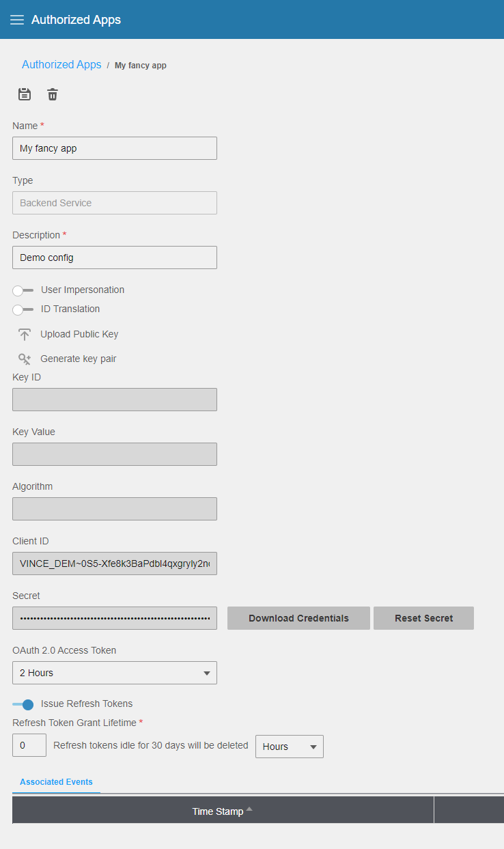The height and width of the screenshot is (849, 504).
Task: Click the Download Credentials button
Action: click(298, 618)
